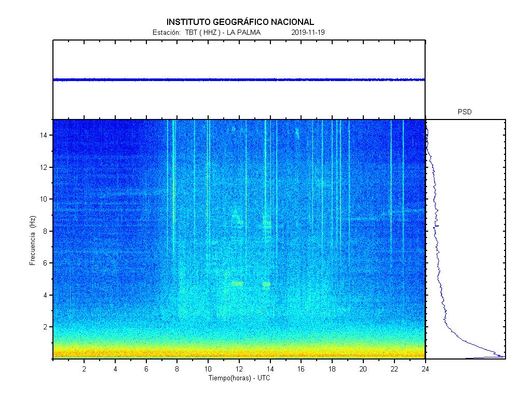Click the bright yellow spot near 12 h, 4.7 Hz

[238, 284]
